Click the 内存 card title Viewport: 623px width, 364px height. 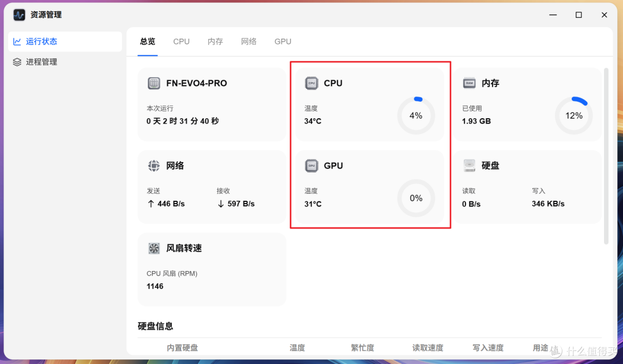coord(490,83)
